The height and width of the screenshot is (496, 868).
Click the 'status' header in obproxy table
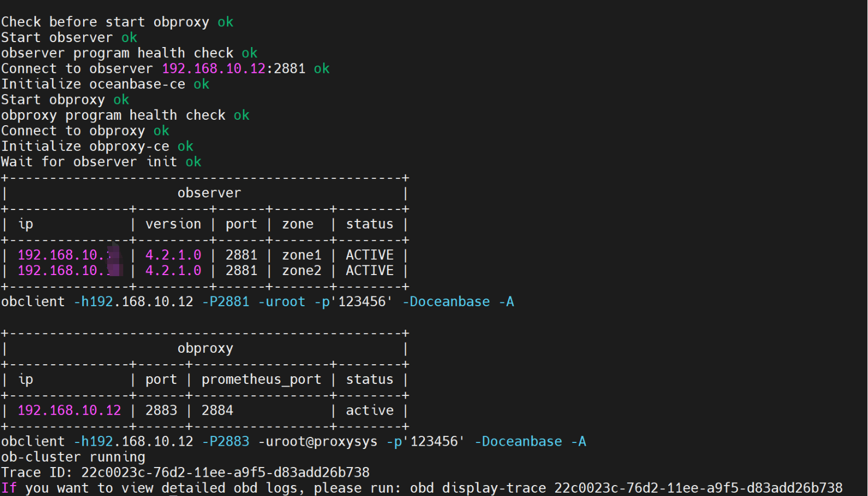(x=370, y=380)
